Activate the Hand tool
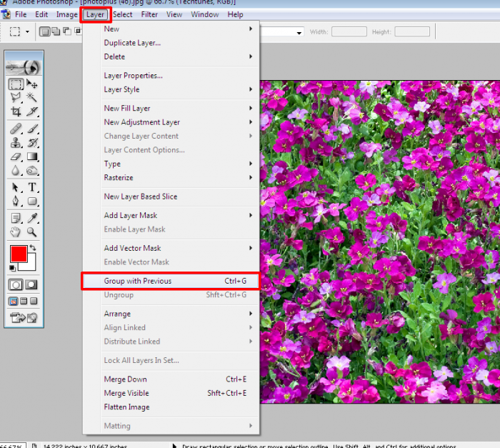This screenshot has width=500, height=448. coord(16,232)
